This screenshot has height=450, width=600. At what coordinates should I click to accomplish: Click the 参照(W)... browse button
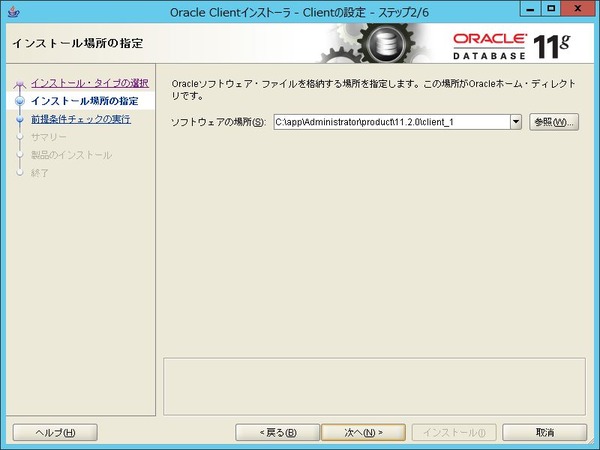pos(554,122)
